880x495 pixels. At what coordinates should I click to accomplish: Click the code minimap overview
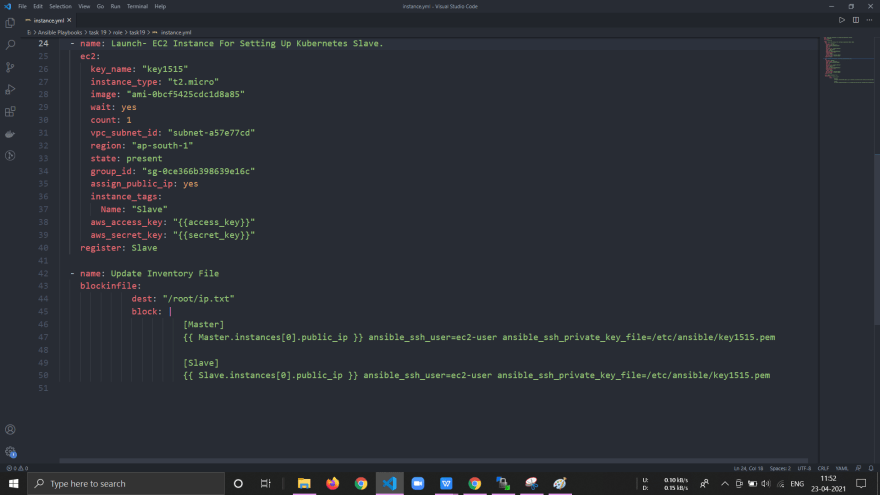849,59
